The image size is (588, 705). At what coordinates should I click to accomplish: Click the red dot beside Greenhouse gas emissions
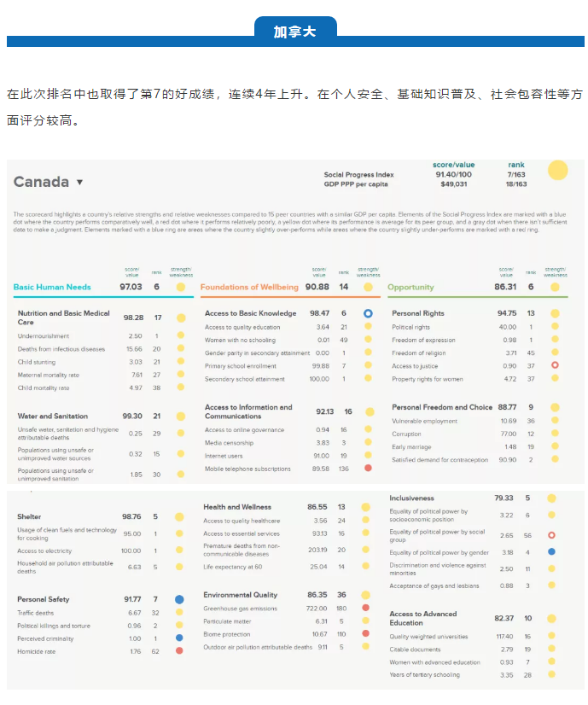pyautogui.click(x=365, y=608)
